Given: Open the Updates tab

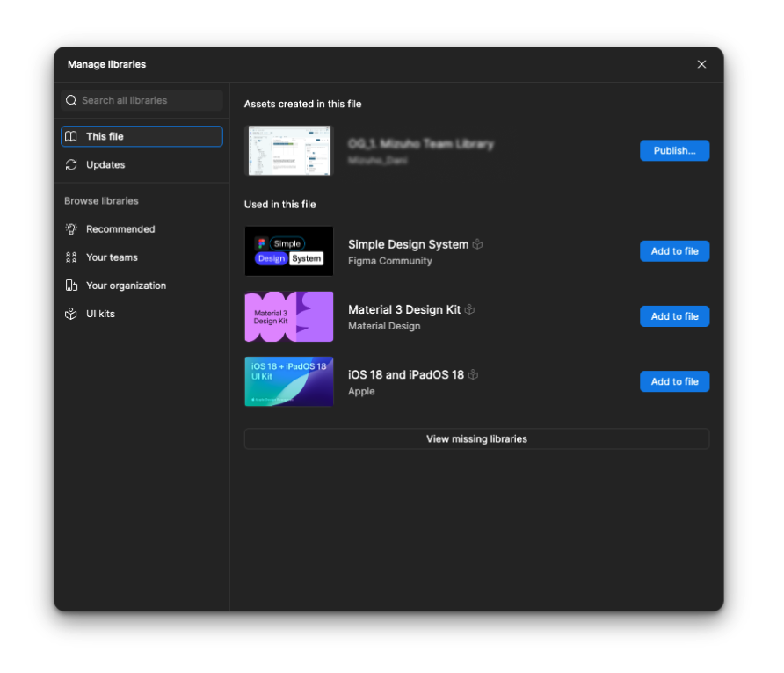Looking at the screenshot, I should 142,164.
